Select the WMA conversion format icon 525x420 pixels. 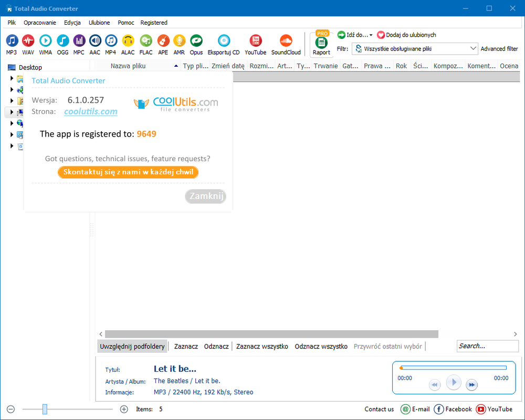[x=46, y=45]
